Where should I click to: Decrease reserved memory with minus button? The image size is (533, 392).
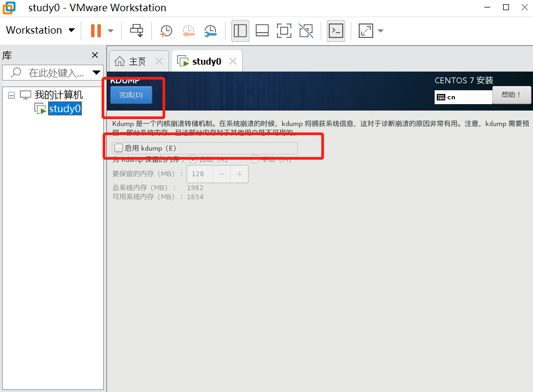(222, 174)
